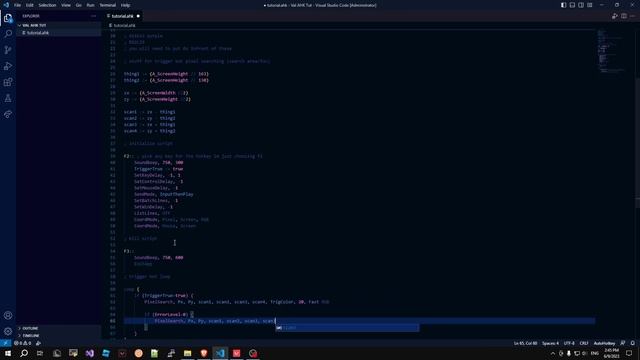Click the F3:: hotkey line in code

click(x=129, y=251)
